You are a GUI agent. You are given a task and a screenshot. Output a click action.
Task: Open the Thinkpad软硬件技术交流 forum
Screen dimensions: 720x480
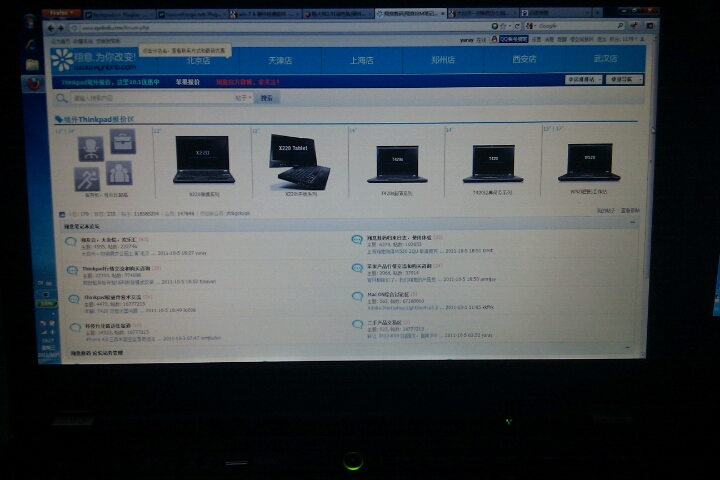click(x=112, y=297)
